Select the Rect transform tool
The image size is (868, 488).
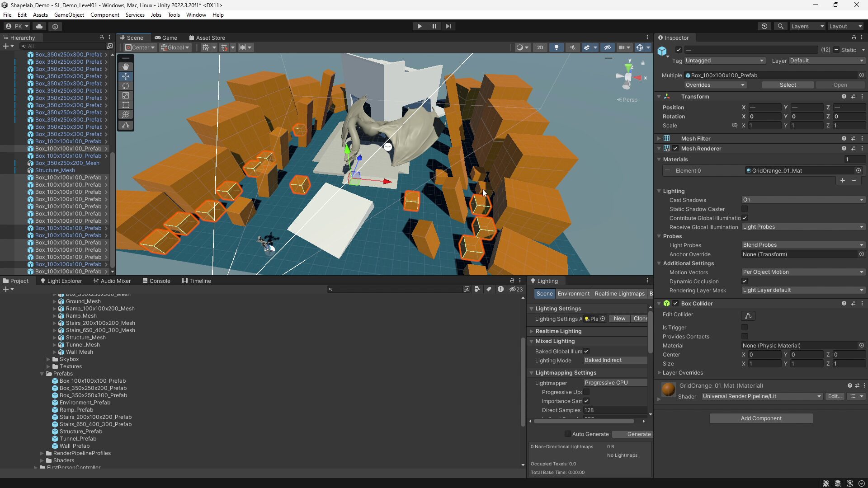pyautogui.click(x=126, y=105)
